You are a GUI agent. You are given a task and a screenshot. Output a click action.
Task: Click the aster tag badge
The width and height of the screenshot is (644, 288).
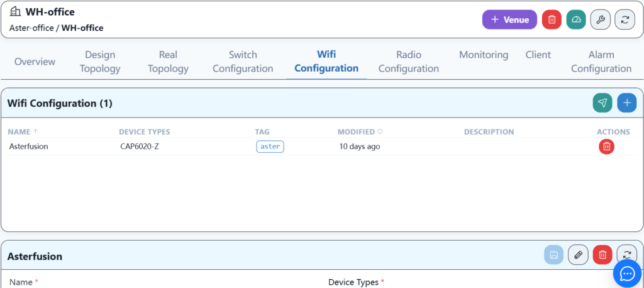(270, 147)
